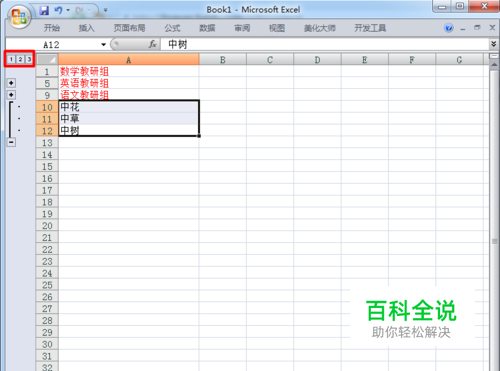The width and height of the screenshot is (500, 371).
Task: Undo the last action
Action: 59,10
